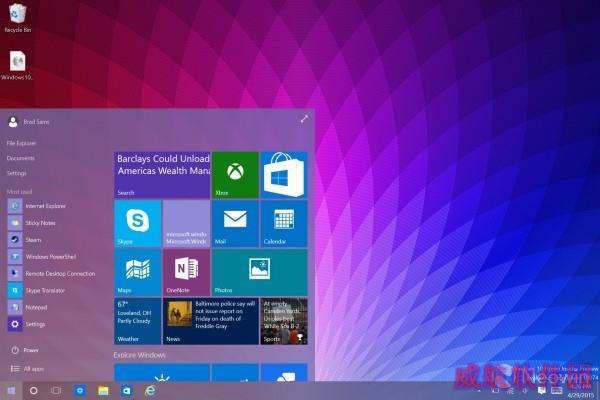Select the Recycle Bin desktop icon
The image size is (600, 400).
(17, 18)
